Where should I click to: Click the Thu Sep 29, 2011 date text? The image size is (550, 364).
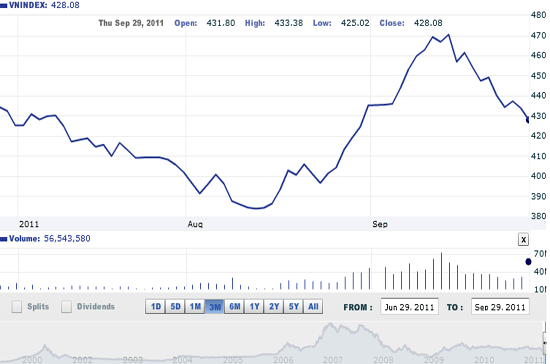tap(131, 23)
